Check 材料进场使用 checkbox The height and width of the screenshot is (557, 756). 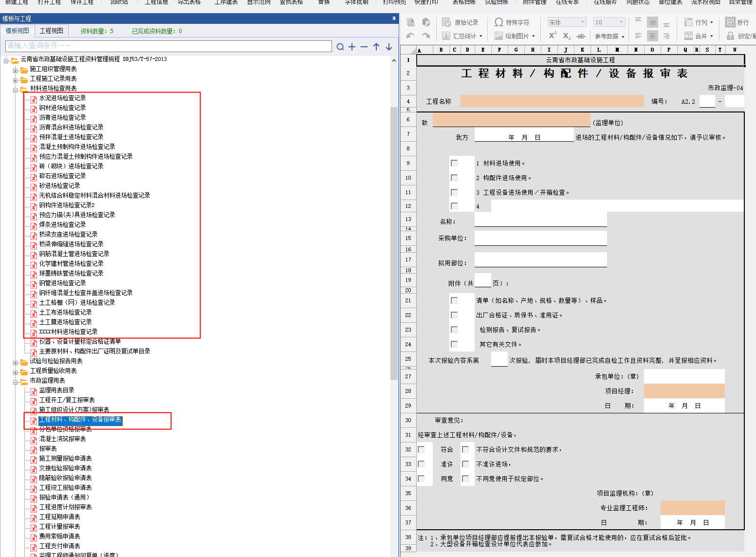click(x=454, y=163)
